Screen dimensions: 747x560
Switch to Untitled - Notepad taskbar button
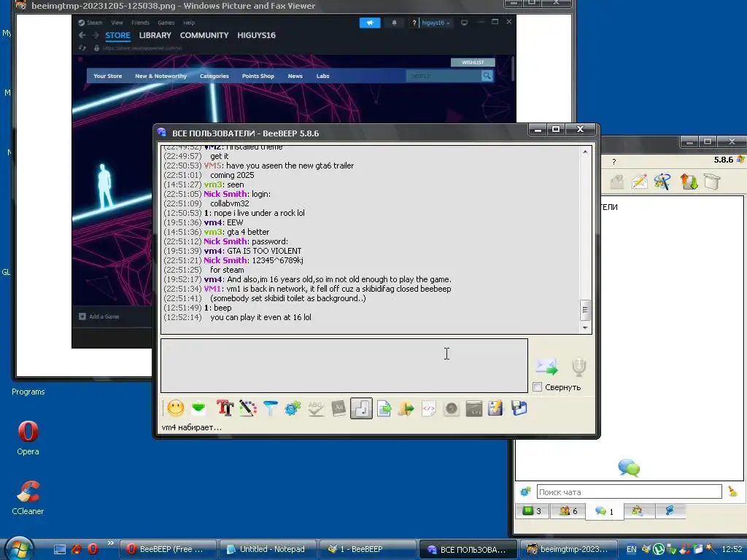267,549
